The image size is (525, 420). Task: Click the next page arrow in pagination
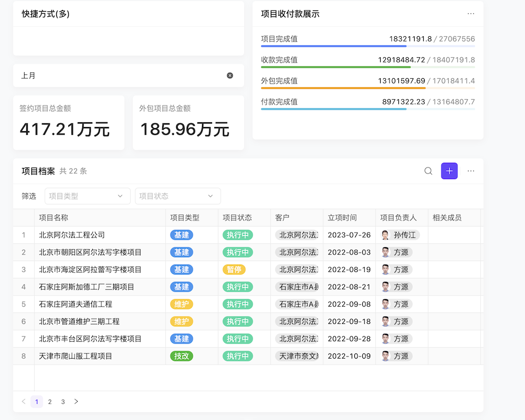[76, 402]
